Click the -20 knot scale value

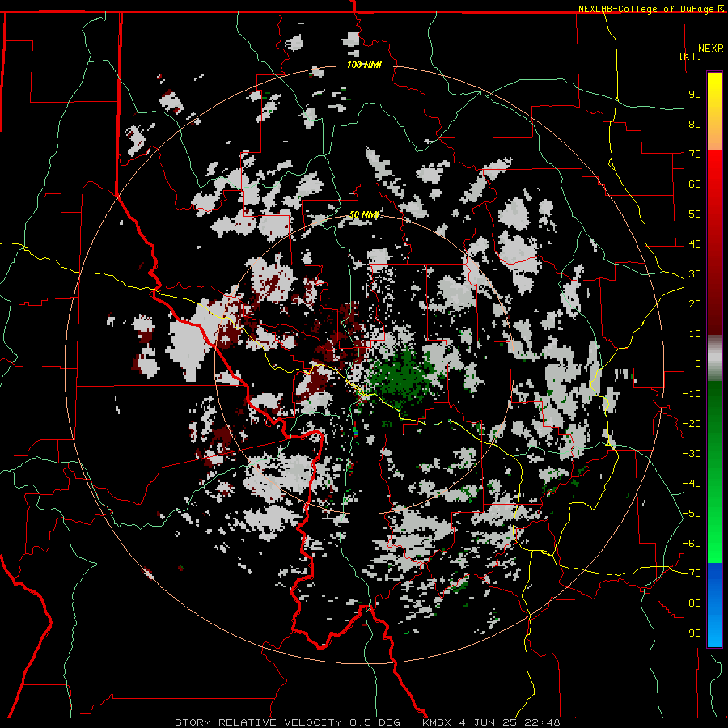click(692, 423)
